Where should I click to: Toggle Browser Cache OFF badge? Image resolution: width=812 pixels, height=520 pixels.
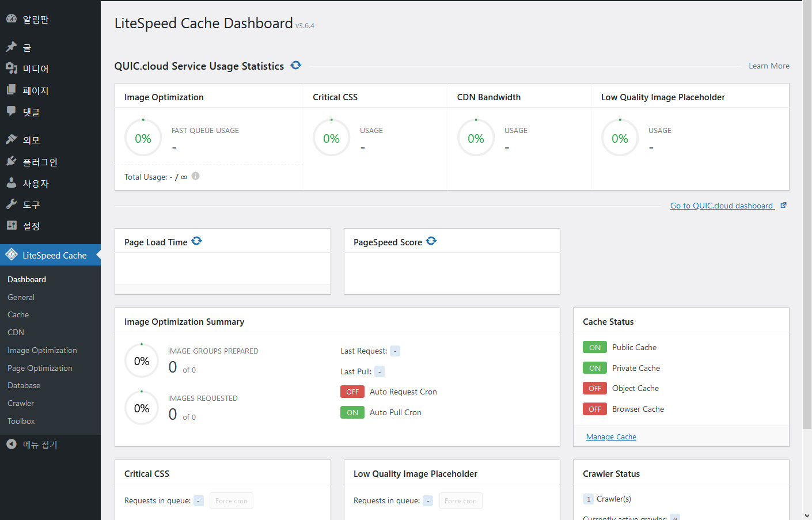[x=595, y=409]
